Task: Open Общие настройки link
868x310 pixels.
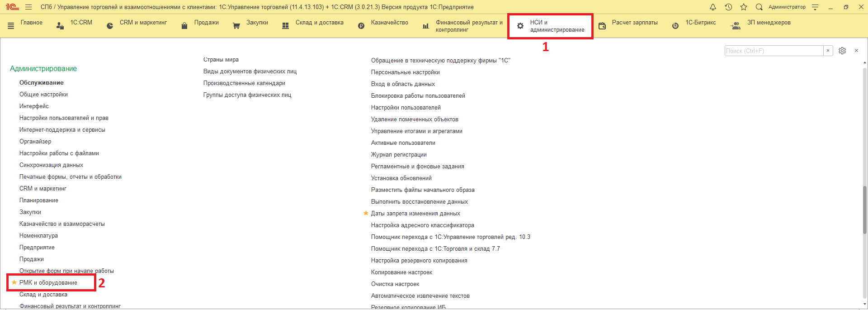Action: (x=43, y=95)
